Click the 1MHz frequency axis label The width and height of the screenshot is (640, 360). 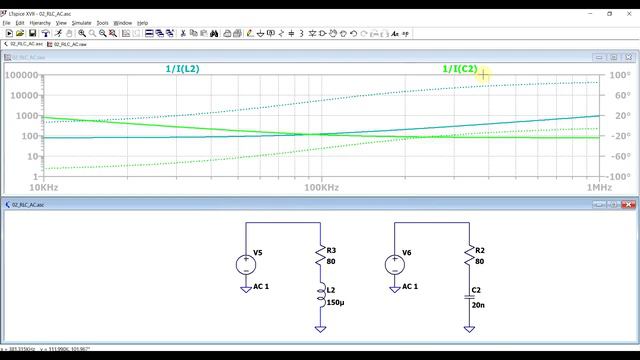click(x=599, y=187)
